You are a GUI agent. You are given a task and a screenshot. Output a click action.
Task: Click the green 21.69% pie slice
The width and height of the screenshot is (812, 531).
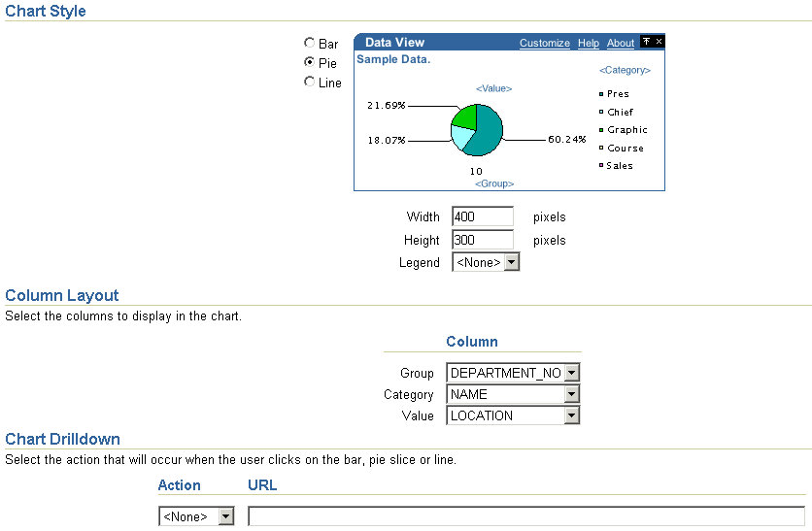coord(466,116)
